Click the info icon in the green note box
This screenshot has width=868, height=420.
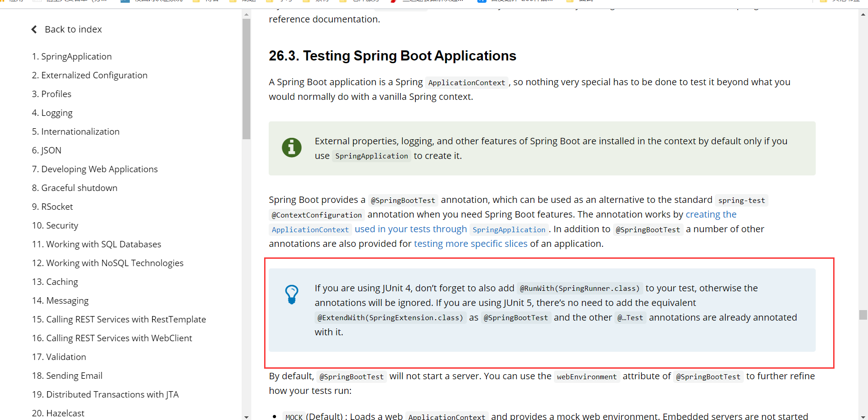(292, 147)
